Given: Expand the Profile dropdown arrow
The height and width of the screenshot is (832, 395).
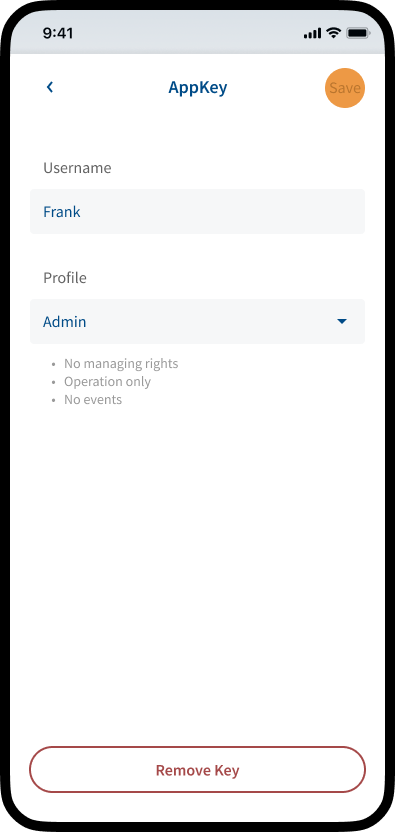Looking at the screenshot, I should (342, 322).
